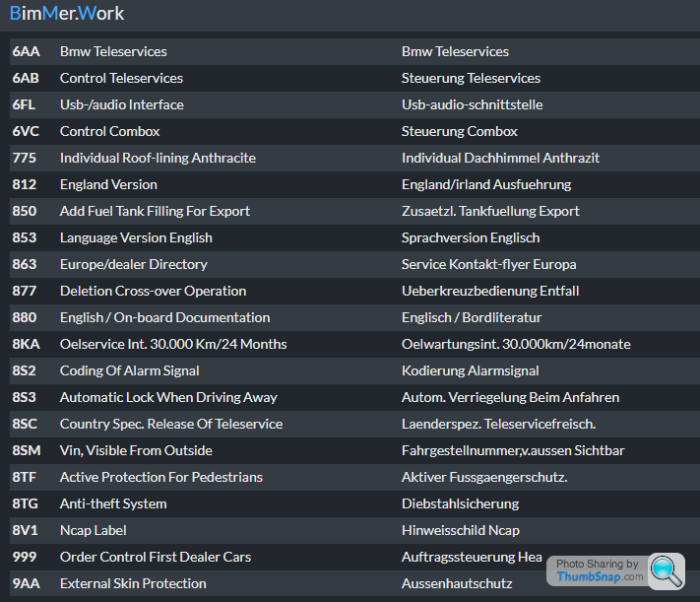Click 'Add Fuel Tank Filling For Export'
Viewport: 700px width, 602px height.
pos(155,211)
